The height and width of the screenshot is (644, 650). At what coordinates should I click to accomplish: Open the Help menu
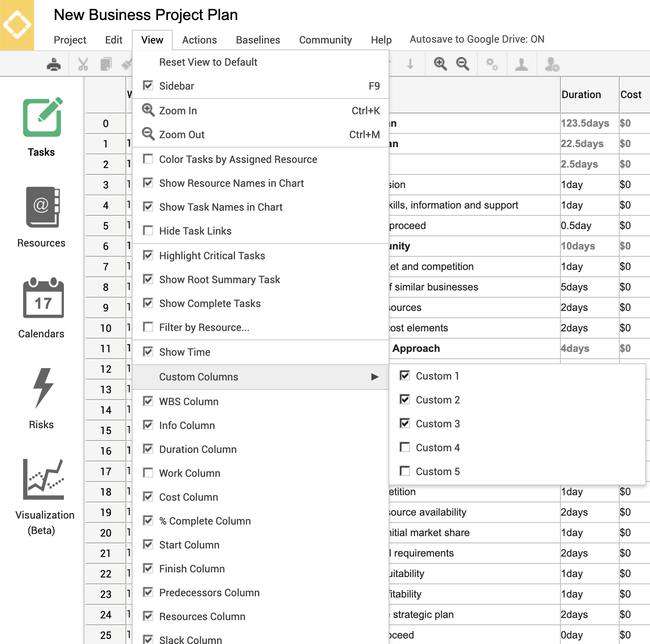point(381,40)
